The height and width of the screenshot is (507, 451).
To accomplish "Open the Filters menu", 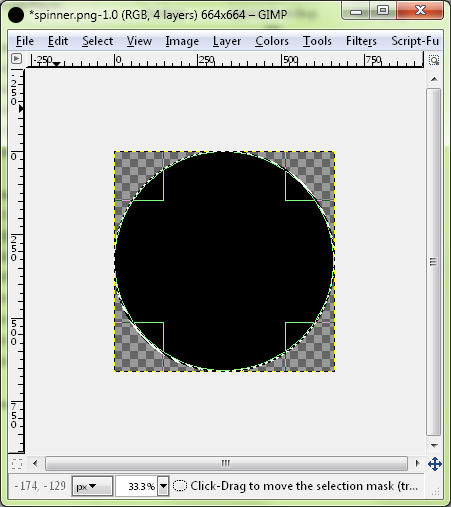I will coord(361,41).
